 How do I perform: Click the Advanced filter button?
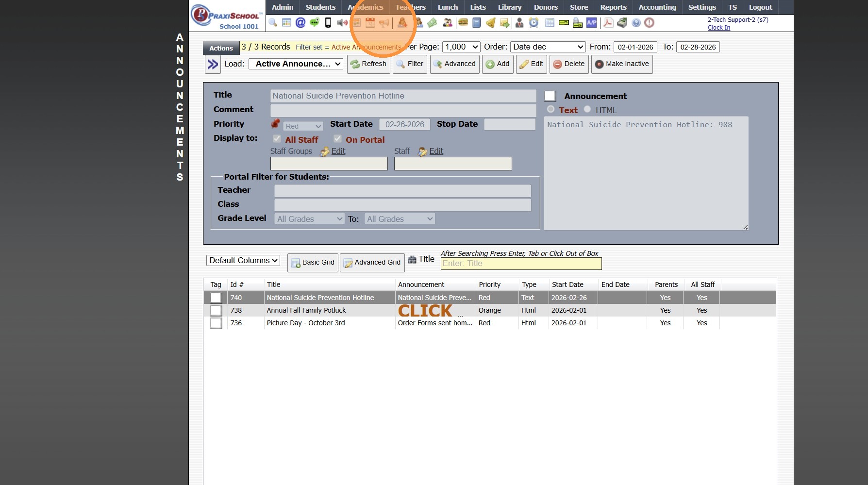pyautogui.click(x=455, y=64)
